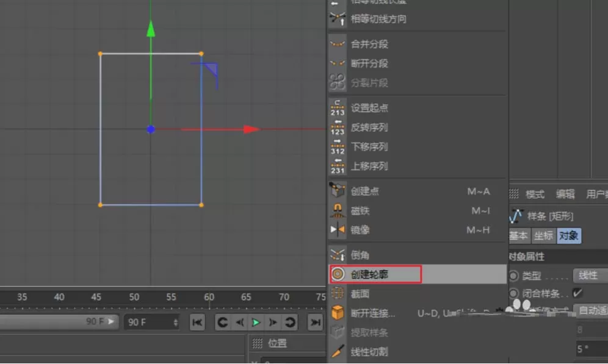The width and height of the screenshot is (608, 364).
Task: Switch to the 坐标 tab
Action: point(543,235)
